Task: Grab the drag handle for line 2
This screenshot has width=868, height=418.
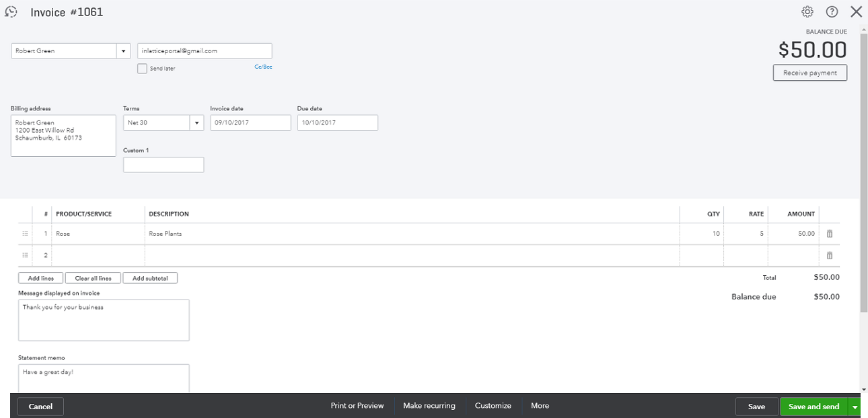Action: [x=25, y=256]
